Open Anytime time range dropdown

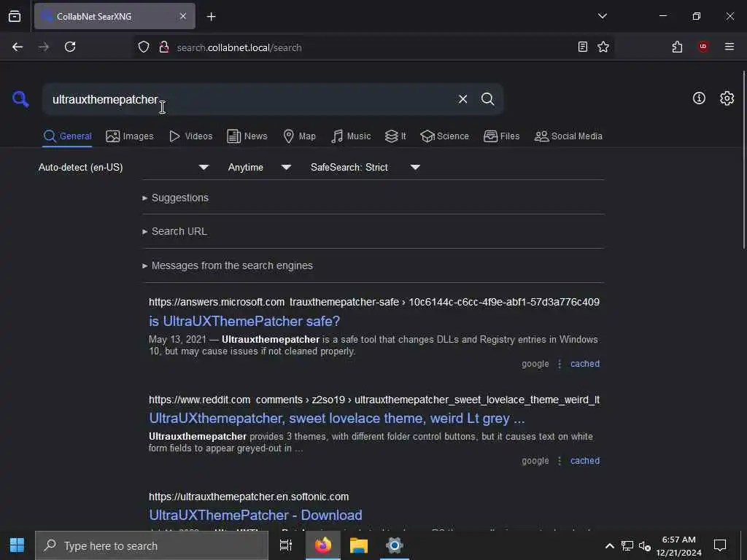tap(260, 167)
